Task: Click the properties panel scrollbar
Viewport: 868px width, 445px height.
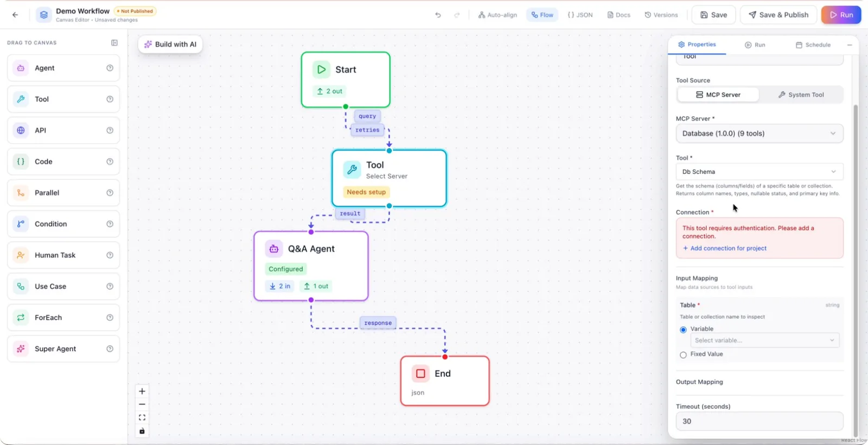Action: point(856,270)
